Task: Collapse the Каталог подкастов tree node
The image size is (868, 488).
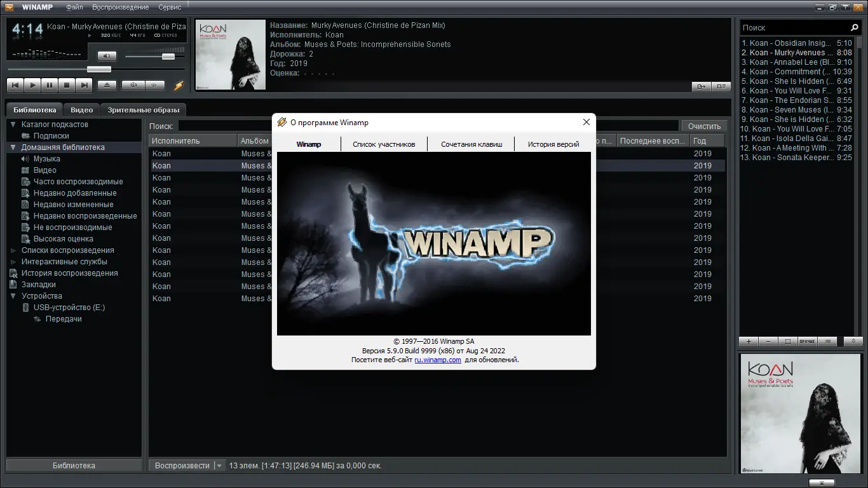Action: coord(13,125)
